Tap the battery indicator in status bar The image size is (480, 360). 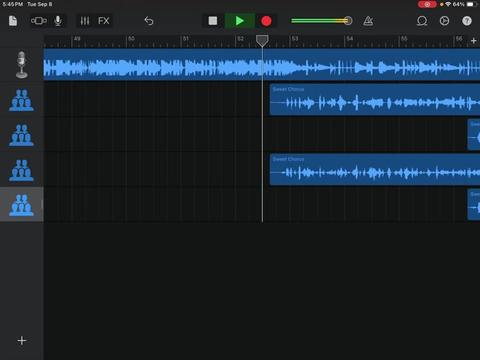[471, 4]
